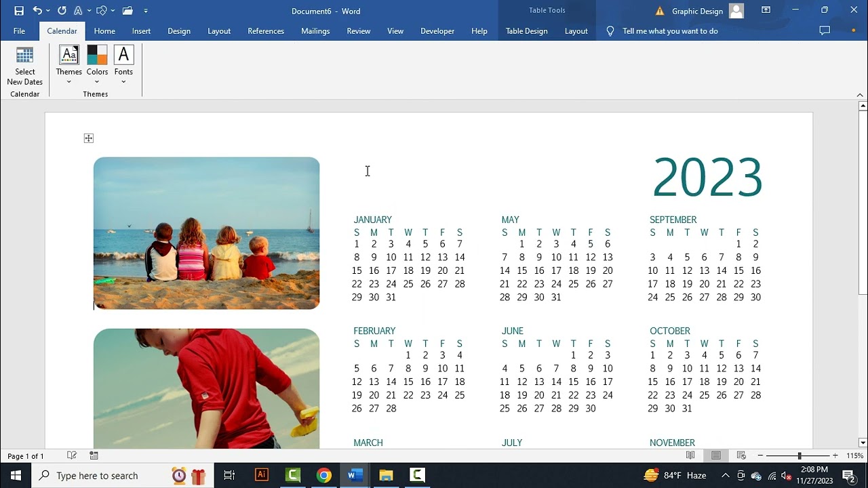The height and width of the screenshot is (488, 868).
Task: Click the Comments icon in ribbon corner
Action: click(x=825, y=30)
